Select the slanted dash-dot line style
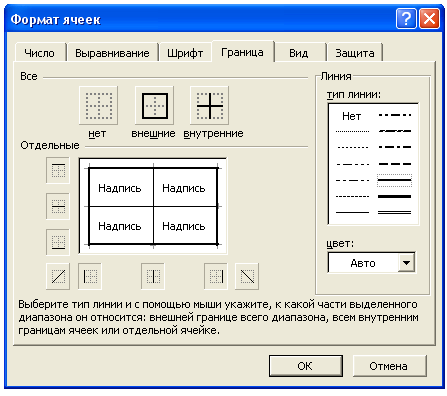The image size is (447, 396). 395,131
